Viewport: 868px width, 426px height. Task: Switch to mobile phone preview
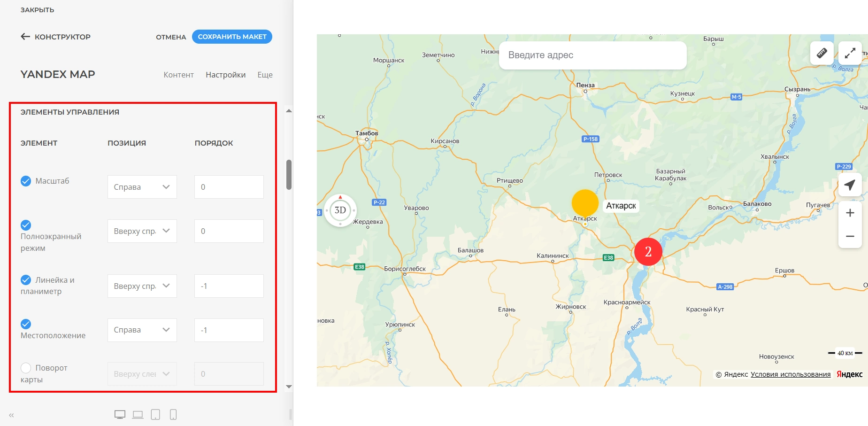point(173,414)
